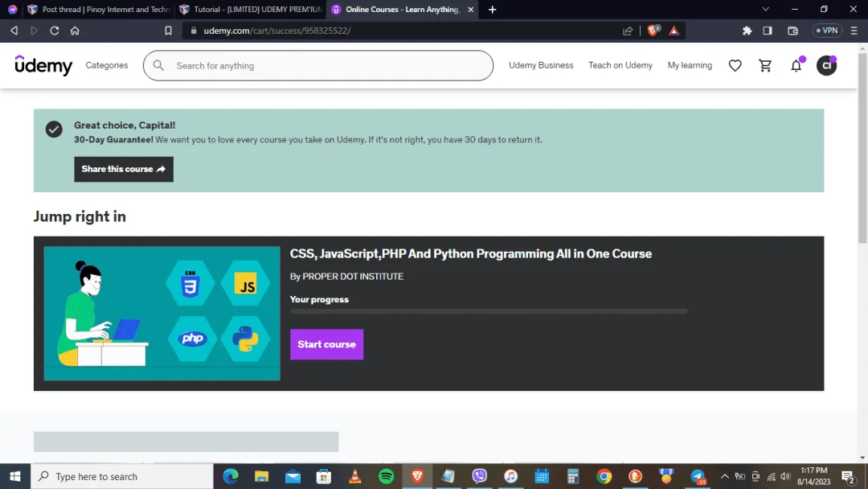The width and height of the screenshot is (868, 489).
Task: Open the Brave Wallet icon
Action: [792, 31]
